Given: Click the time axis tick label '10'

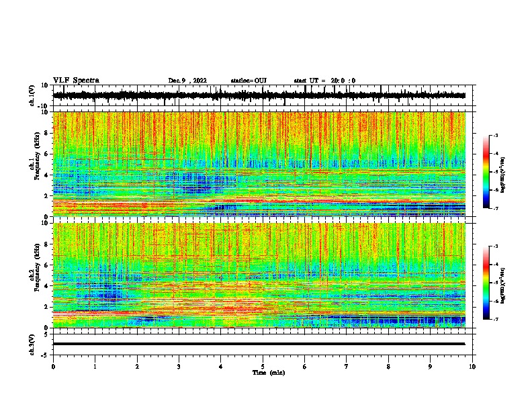Looking at the screenshot, I should click(472, 367).
